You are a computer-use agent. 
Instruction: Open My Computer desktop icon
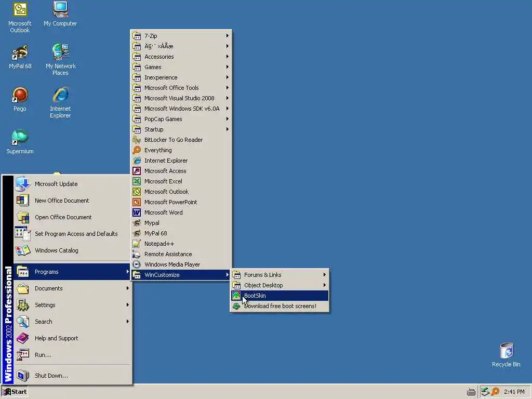tap(60, 9)
